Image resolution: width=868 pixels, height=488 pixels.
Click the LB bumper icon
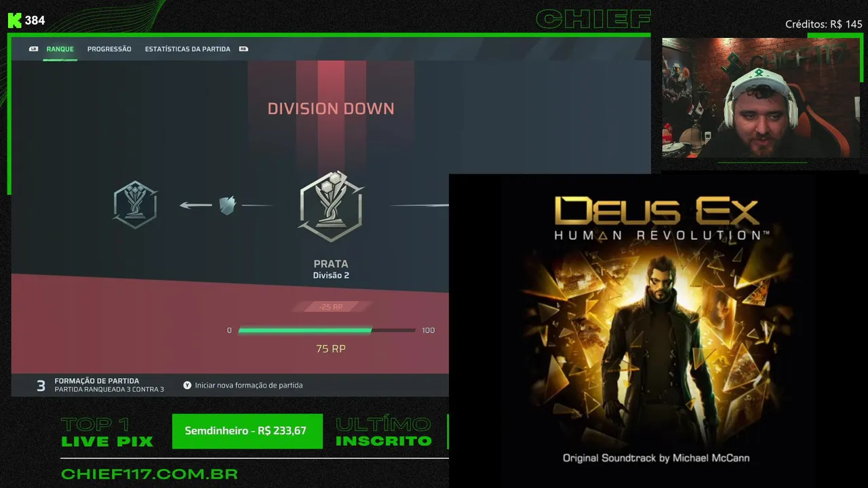33,49
